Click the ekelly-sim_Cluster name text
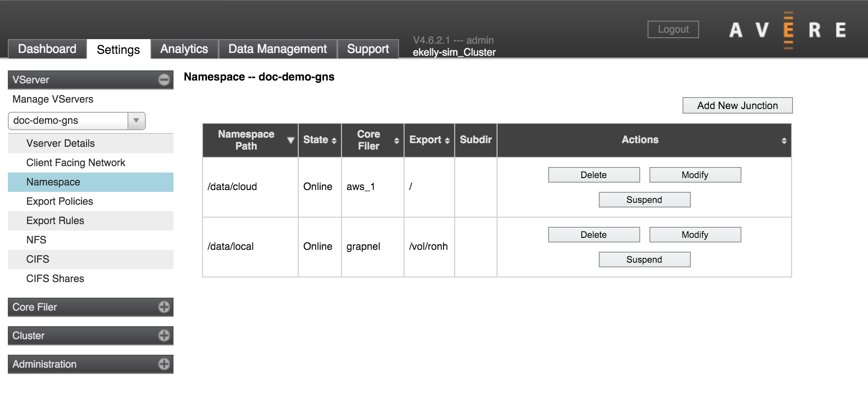The image size is (868, 415). (454, 52)
